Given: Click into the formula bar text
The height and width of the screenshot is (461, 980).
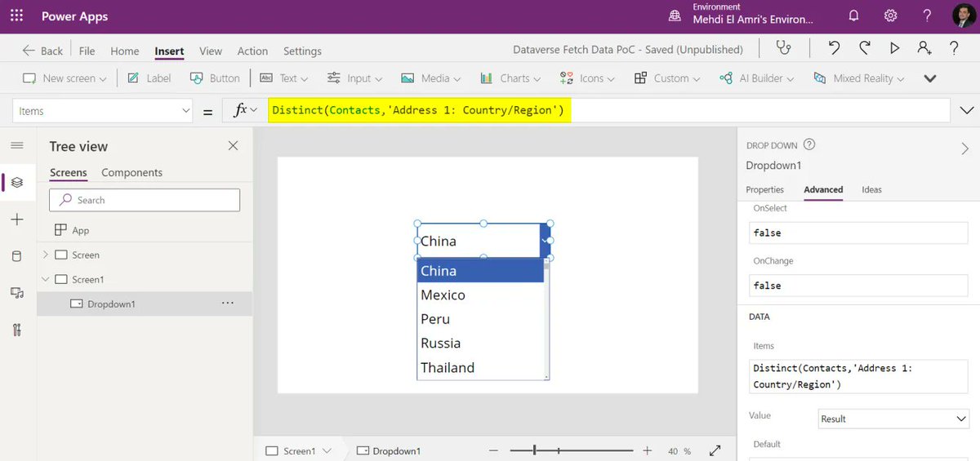Looking at the screenshot, I should pyautogui.click(x=419, y=110).
